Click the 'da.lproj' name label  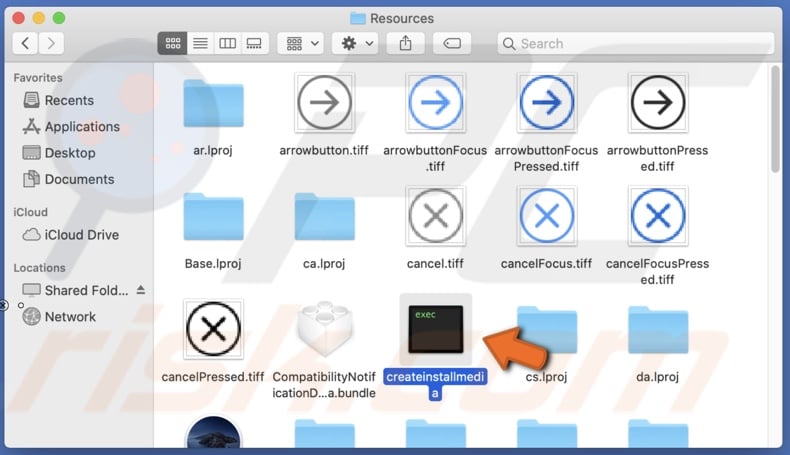point(657,377)
